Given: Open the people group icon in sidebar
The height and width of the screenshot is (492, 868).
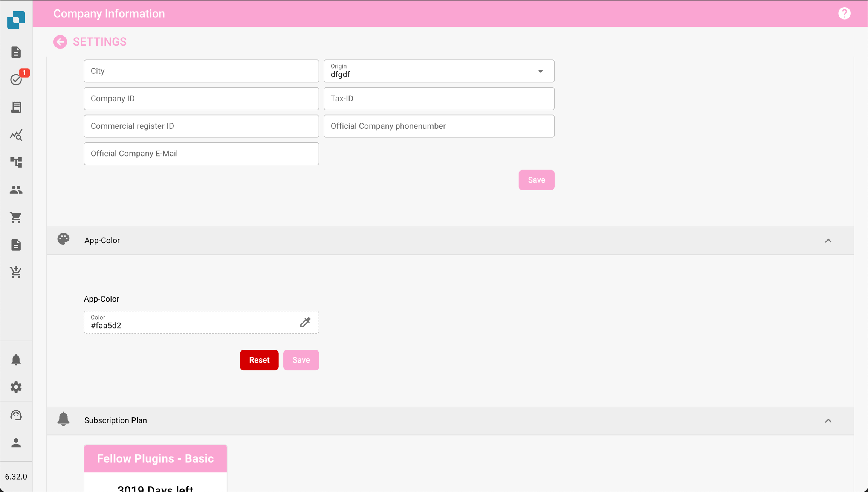Looking at the screenshot, I should (x=16, y=190).
